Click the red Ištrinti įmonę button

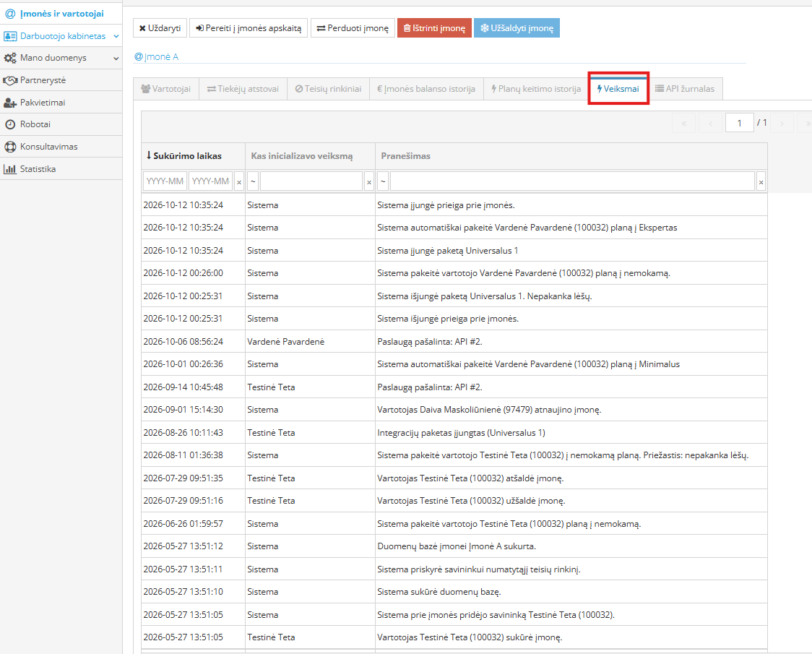[x=434, y=28]
